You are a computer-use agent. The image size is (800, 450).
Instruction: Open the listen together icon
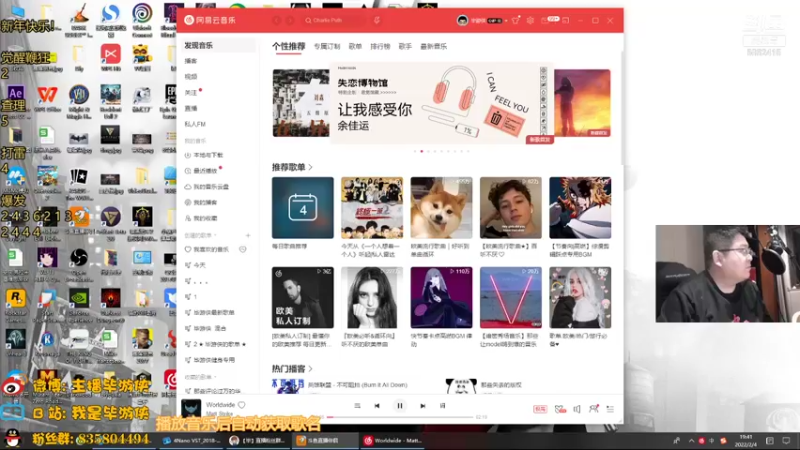[x=594, y=409]
